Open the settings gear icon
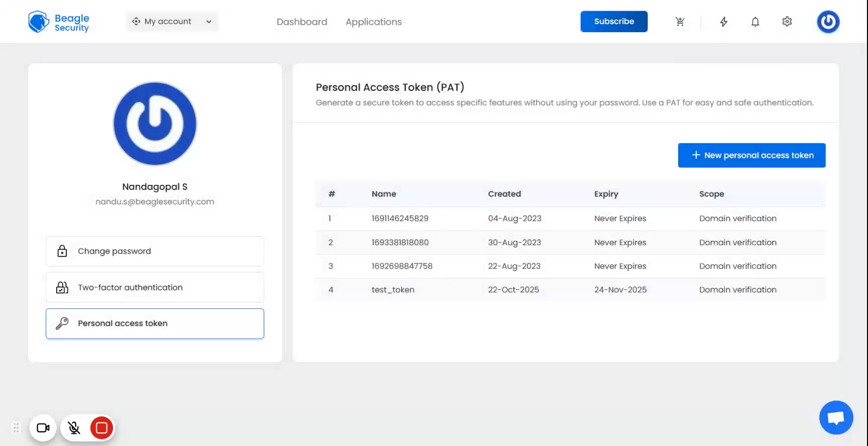The image size is (868, 446). [787, 22]
